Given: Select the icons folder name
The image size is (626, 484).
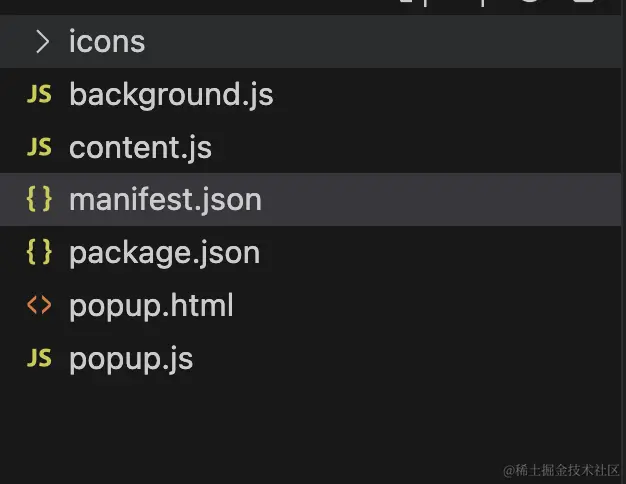Looking at the screenshot, I should click(x=107, y=42).
